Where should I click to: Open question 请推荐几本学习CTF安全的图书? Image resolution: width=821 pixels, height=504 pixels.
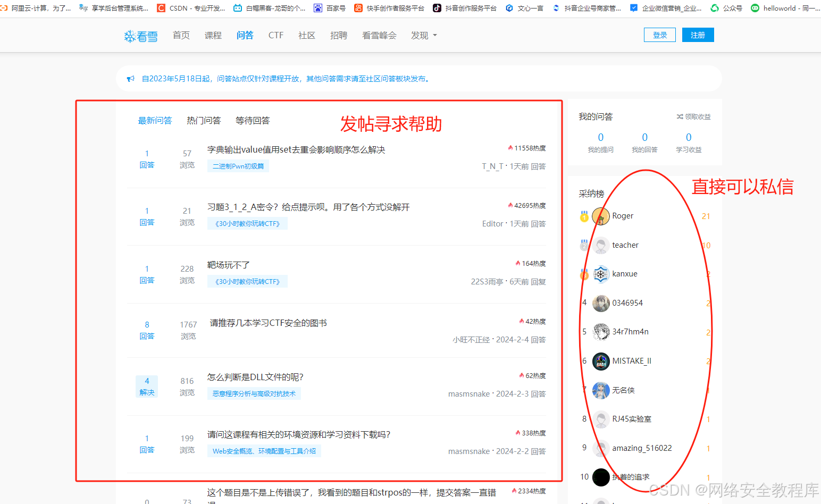[269, 323]
